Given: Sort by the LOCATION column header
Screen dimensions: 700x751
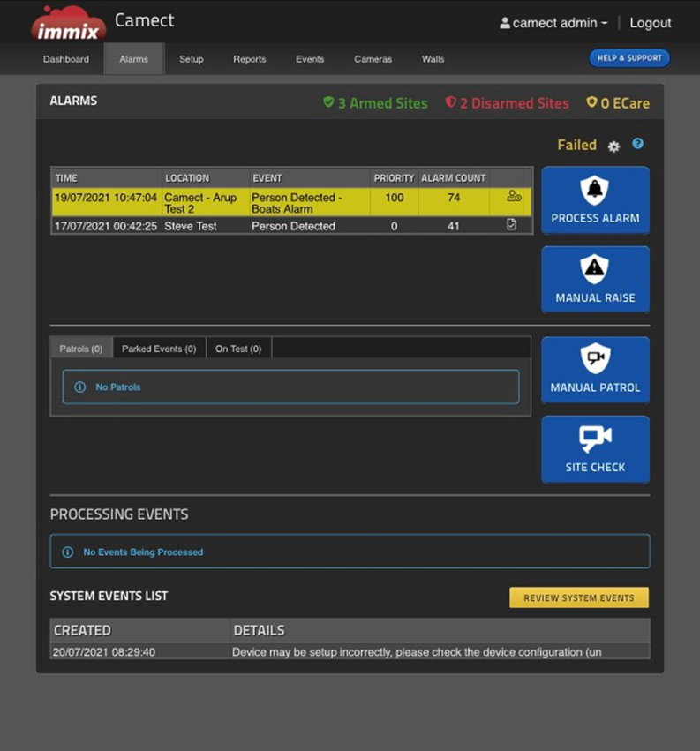Looking at the screenshot, I should 187,178.
